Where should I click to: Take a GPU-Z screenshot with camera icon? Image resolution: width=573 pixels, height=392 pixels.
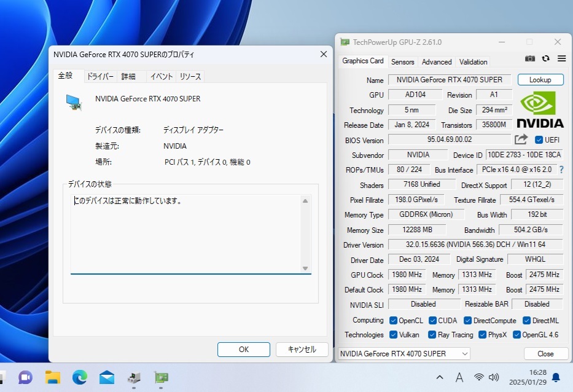(x=530, y=58)
